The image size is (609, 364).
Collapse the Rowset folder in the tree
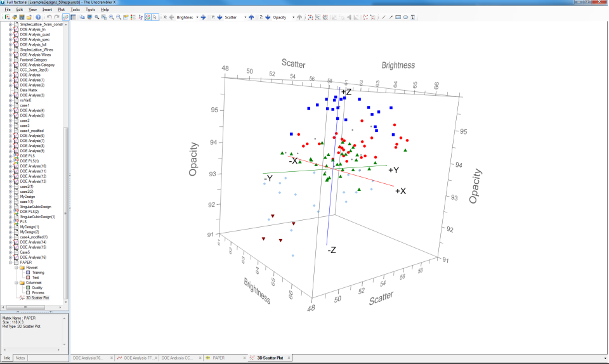pos(16,267)
